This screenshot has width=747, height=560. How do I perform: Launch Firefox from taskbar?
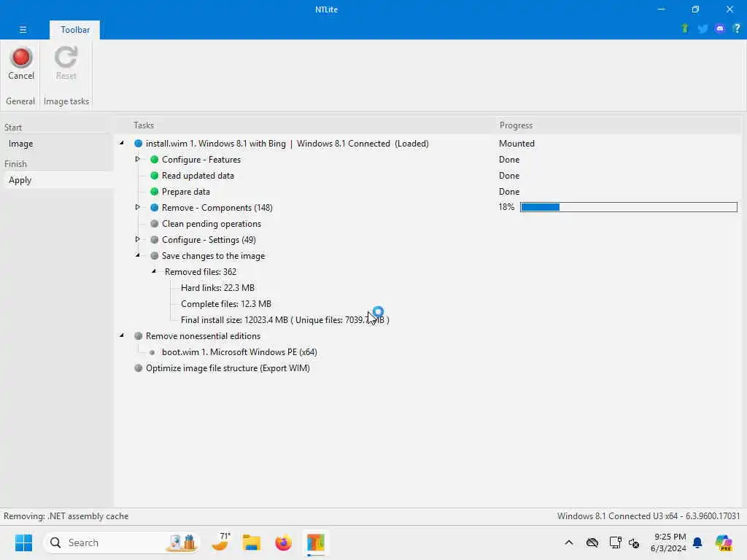pos(284,542)
